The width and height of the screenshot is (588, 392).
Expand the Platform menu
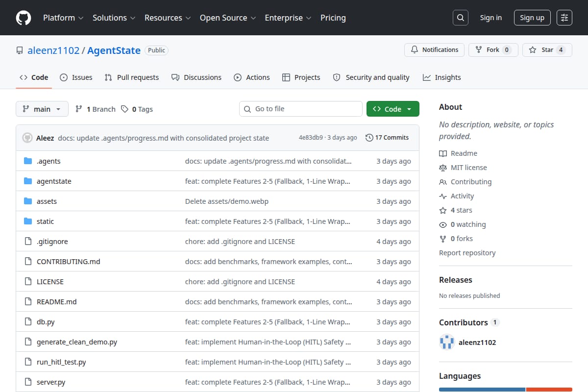63,18
